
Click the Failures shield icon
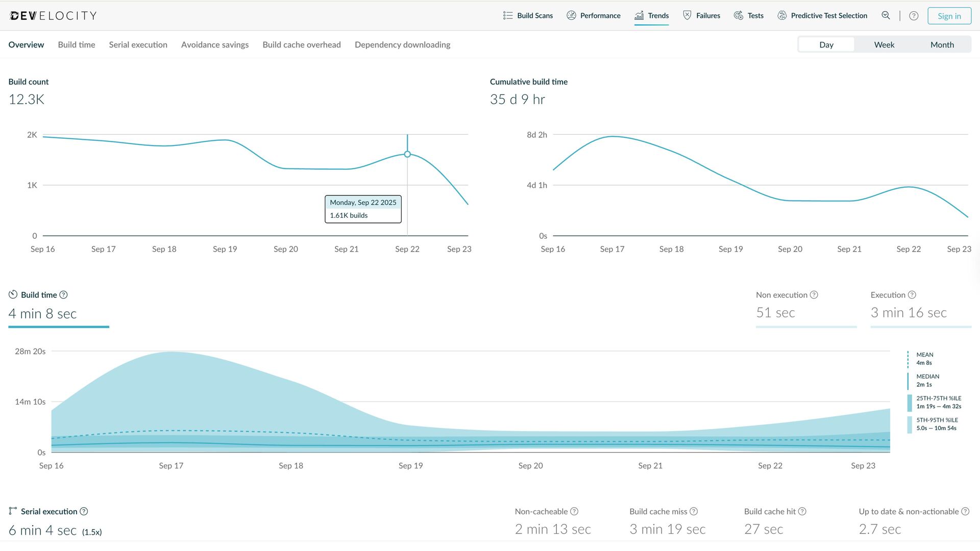click(687, 15)
